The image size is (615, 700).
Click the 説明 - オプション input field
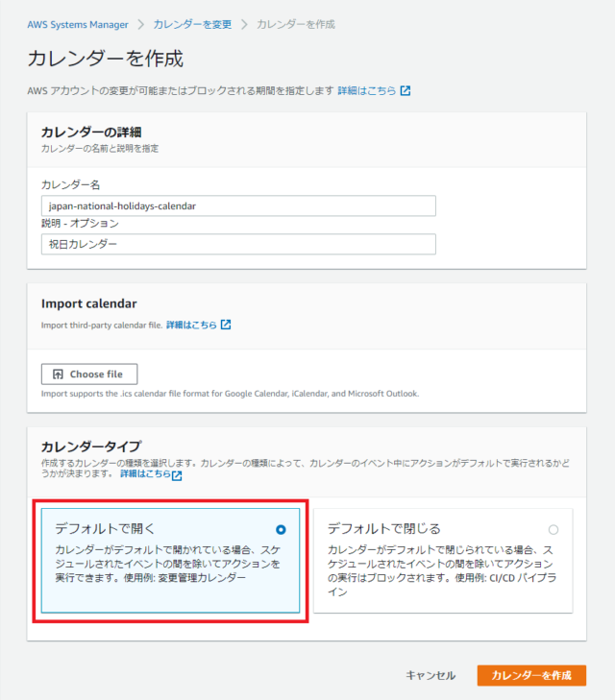tap(238, 244)
